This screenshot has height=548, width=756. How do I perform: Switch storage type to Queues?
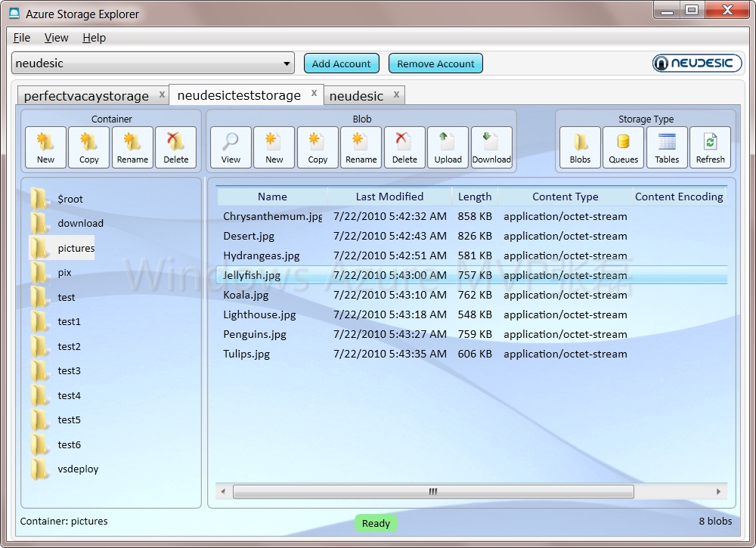click(x=624, y=147)
